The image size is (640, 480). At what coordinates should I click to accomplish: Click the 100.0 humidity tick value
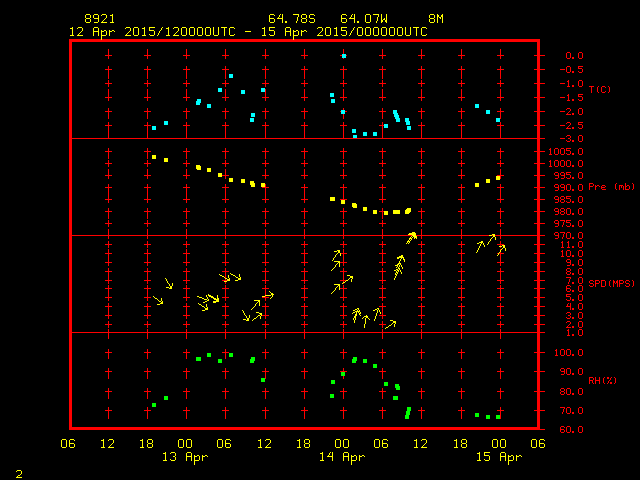[x=568, y=353]
